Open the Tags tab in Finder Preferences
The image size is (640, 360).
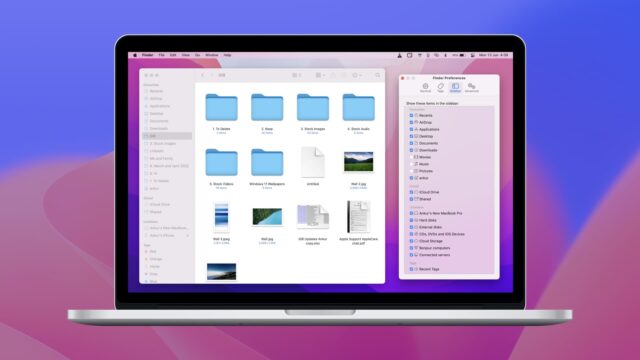(x=440, y=87)
